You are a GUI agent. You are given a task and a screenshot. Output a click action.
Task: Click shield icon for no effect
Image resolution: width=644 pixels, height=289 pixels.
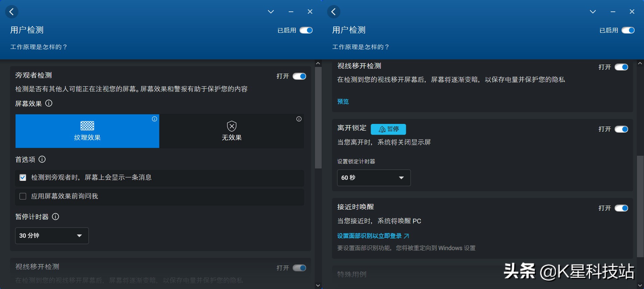point(232,126)
